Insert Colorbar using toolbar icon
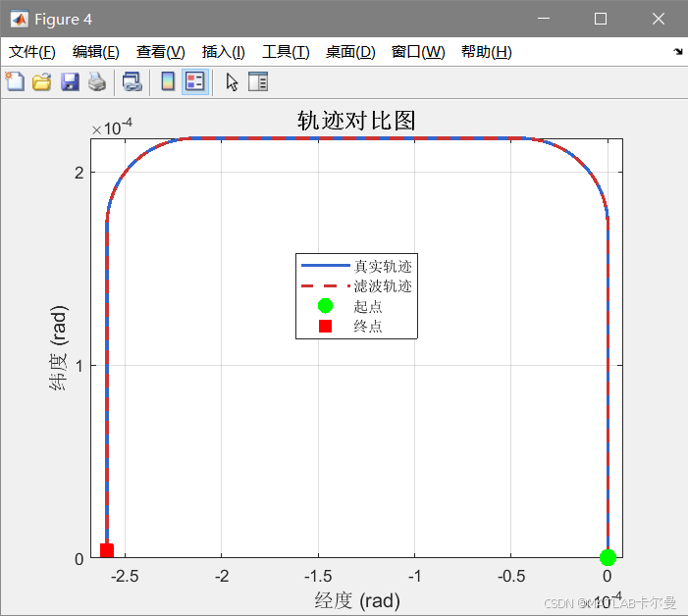Image resolution: width=688 pixels, height=616 pixels. [168, 81]
